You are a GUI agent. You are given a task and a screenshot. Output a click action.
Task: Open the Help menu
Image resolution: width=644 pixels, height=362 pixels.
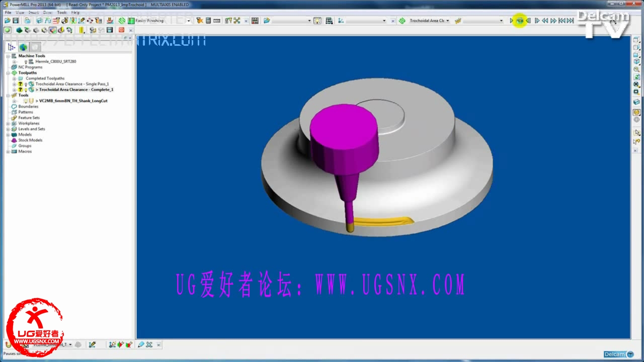[75, 12]
